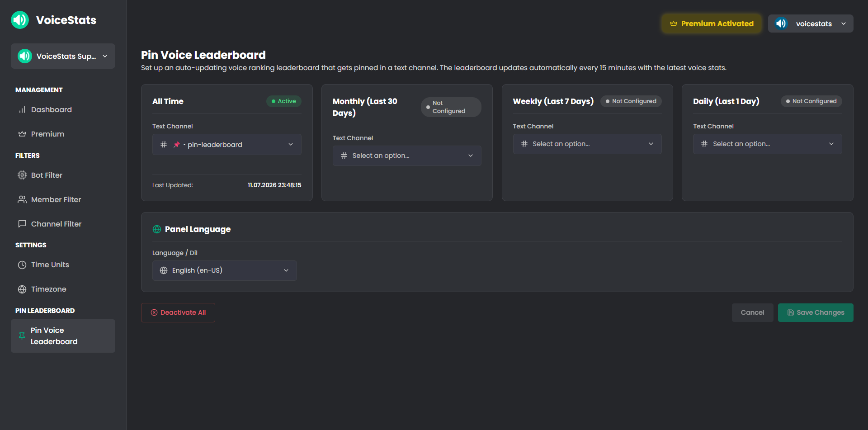The width and height of the screenshot is (868, 430).
Task: Click the VoiceStats logo icon
Action: [20, 20]
